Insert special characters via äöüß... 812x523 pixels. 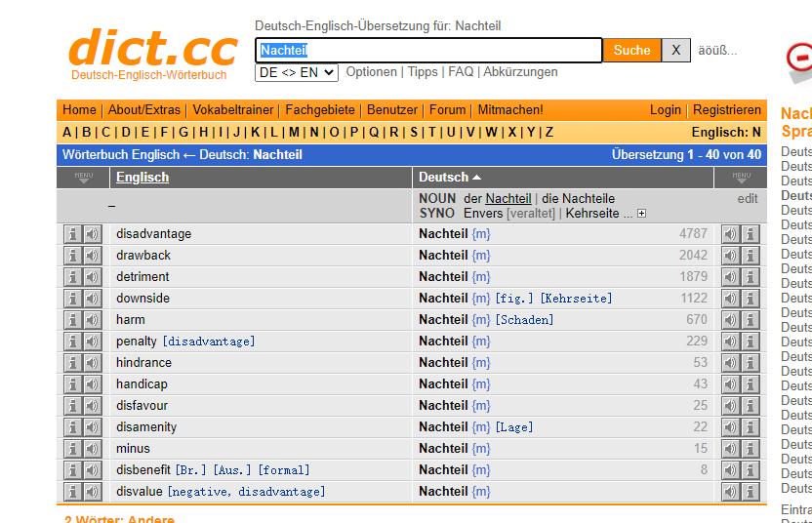(717, 51)
